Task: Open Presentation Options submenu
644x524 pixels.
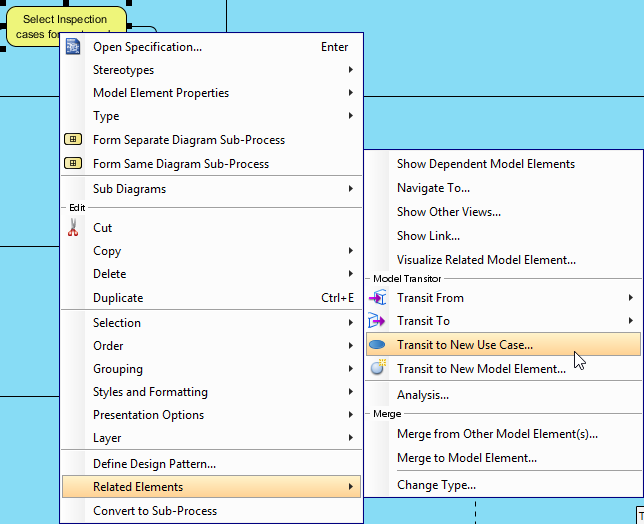Action: pos(211,415)
